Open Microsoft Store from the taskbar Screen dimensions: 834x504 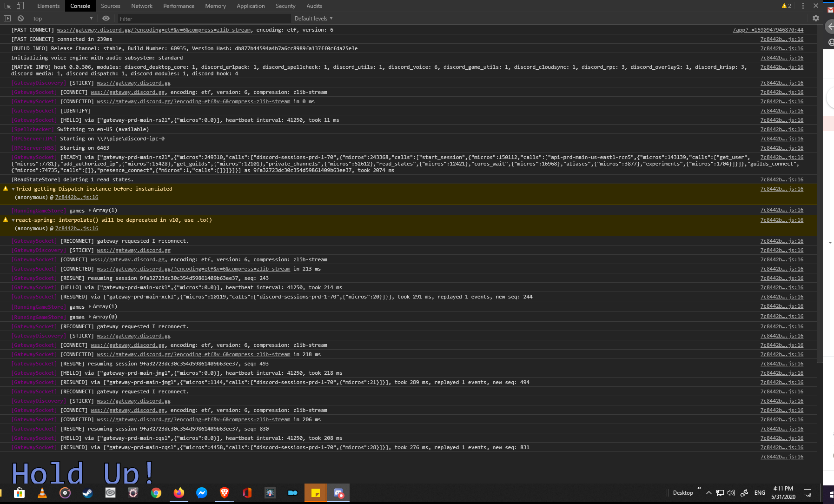19,493
